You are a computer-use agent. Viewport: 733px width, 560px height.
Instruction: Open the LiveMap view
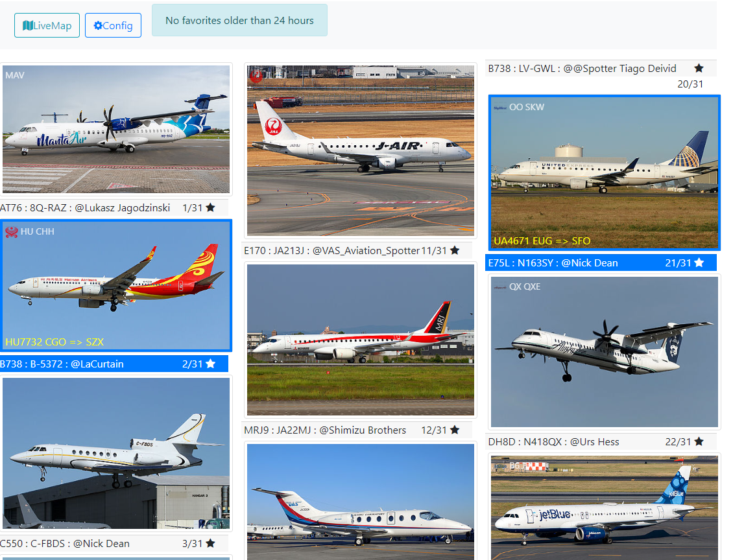(47, 25)
